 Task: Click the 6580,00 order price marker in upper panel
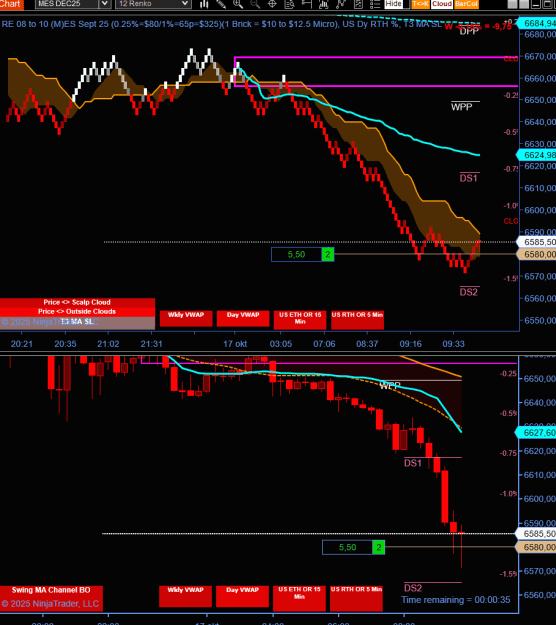click(537, 254)
